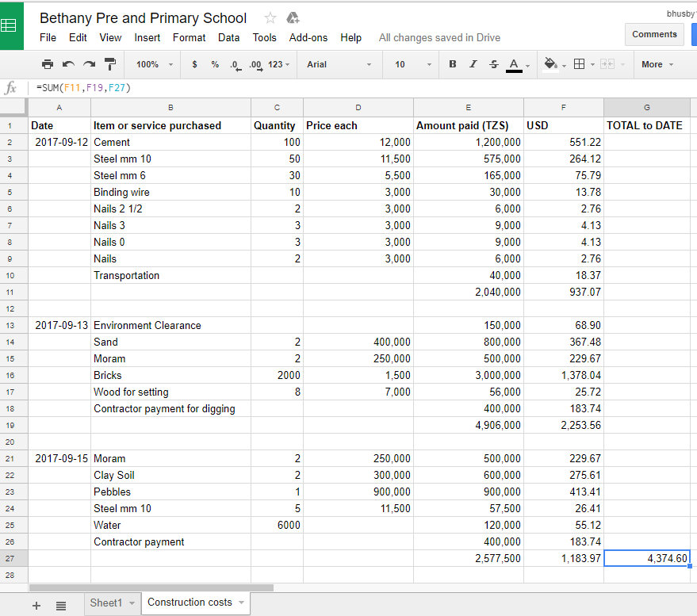This screenshot has height=616, width=697.
Task: Open the View menu
Action: (110, 38)
